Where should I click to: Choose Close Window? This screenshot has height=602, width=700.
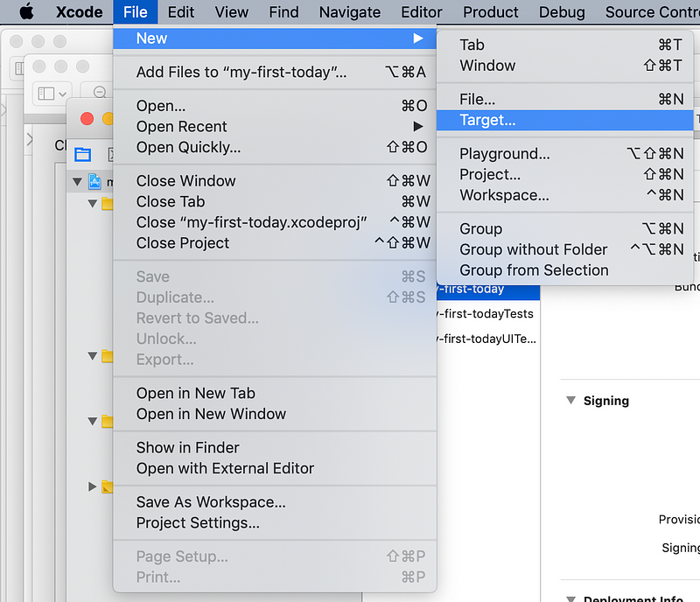tap(275, 181)
